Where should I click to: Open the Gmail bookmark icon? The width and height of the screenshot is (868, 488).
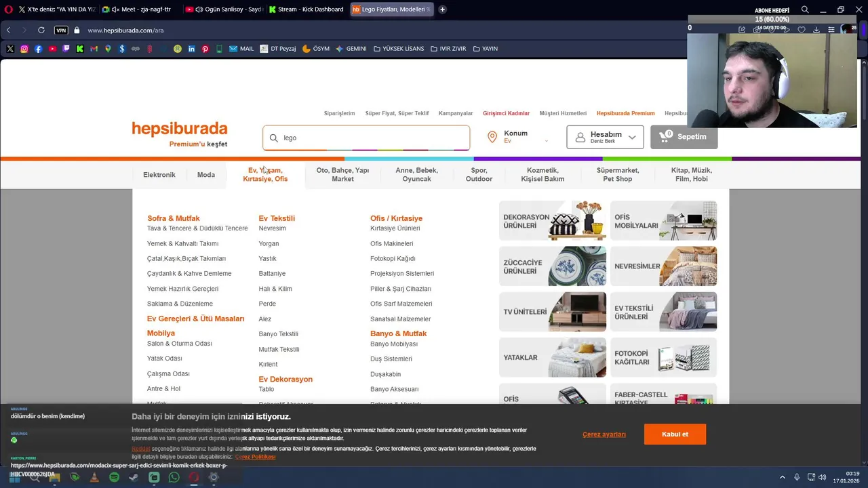[94, 49]
